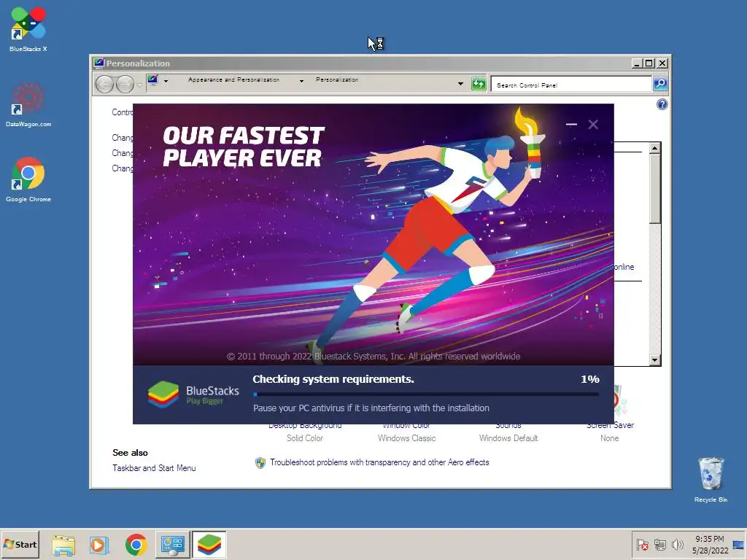Image resolution: width=747 pixels, height=560 pixels.
Task: Click the search magnifier button
Action: [659, 85]
